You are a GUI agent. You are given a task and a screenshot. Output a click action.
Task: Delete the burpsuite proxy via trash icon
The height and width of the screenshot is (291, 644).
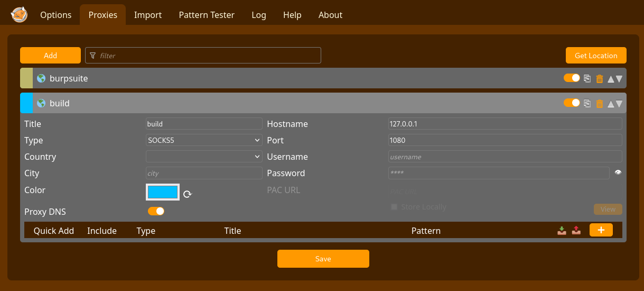click(599, 79)
